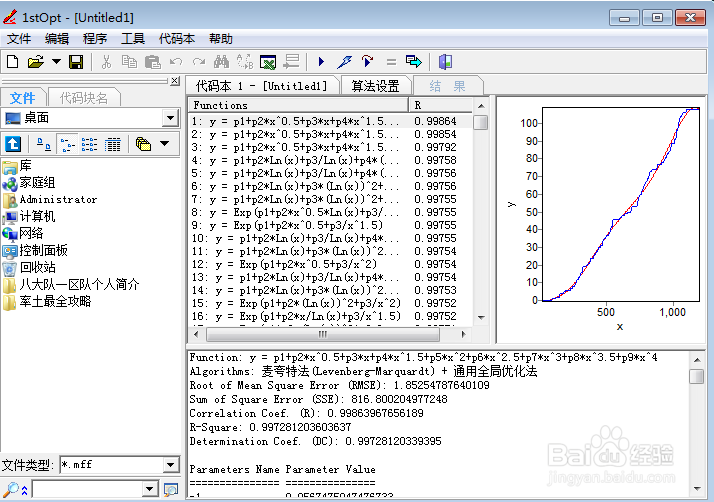Click the Functions column header
714x502 pixels.
pyautogui.click(x=298, y=105)
